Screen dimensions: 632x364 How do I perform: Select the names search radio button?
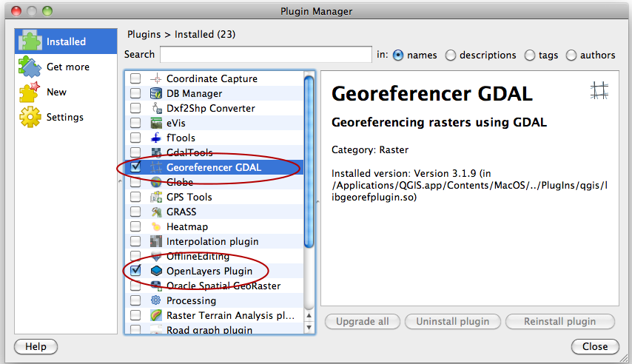click(x=398, y=55)
